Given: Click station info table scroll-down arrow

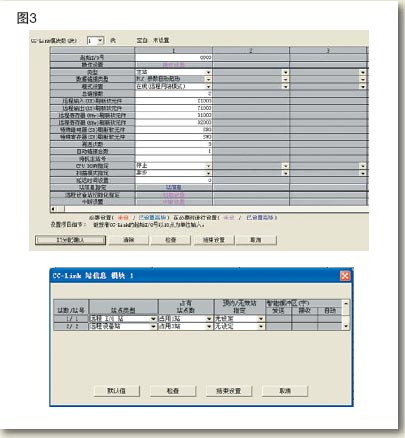Looking at the screenshot, I should (x=346, y=326).
